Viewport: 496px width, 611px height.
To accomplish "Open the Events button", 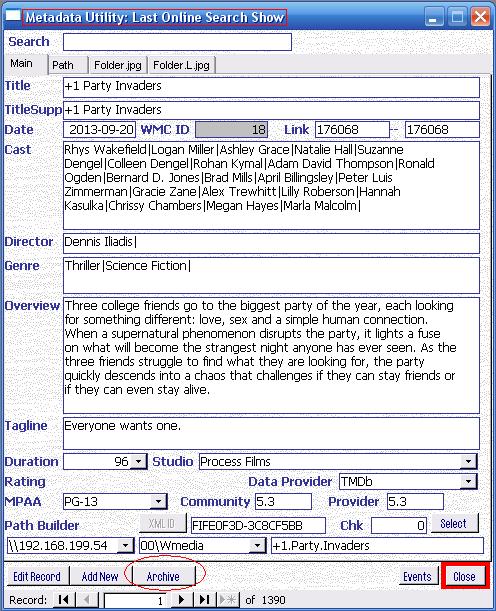I will tap(417, 576).
